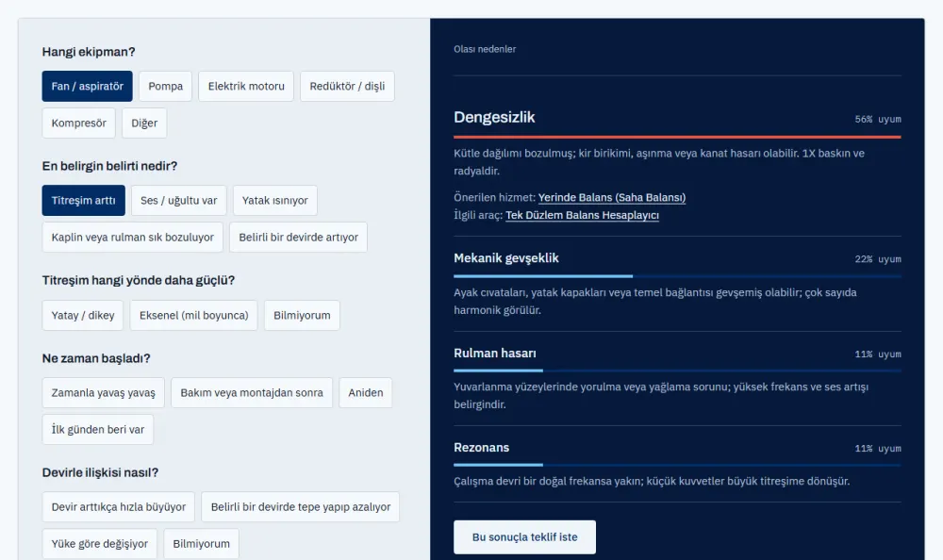Select Yatay / dikey vibration direction
943x560 pixels.
coord(83,315)
